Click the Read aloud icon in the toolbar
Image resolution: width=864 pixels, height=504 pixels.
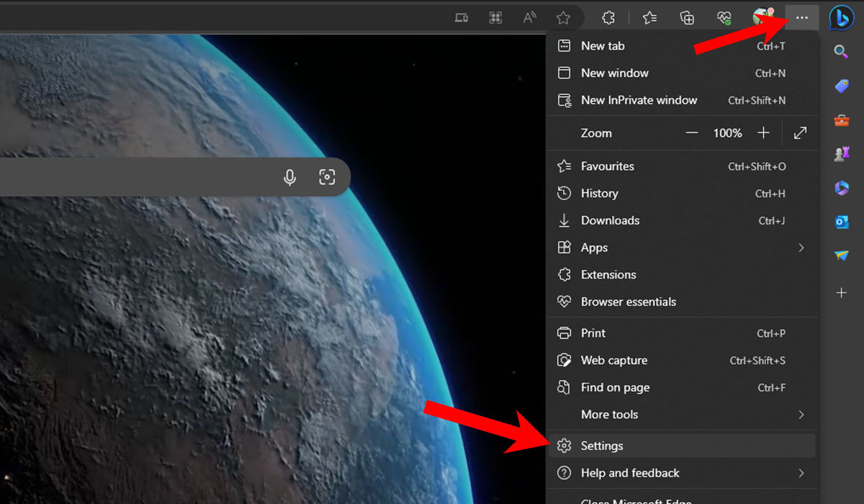pyautogui.click(x=529, y=17)
